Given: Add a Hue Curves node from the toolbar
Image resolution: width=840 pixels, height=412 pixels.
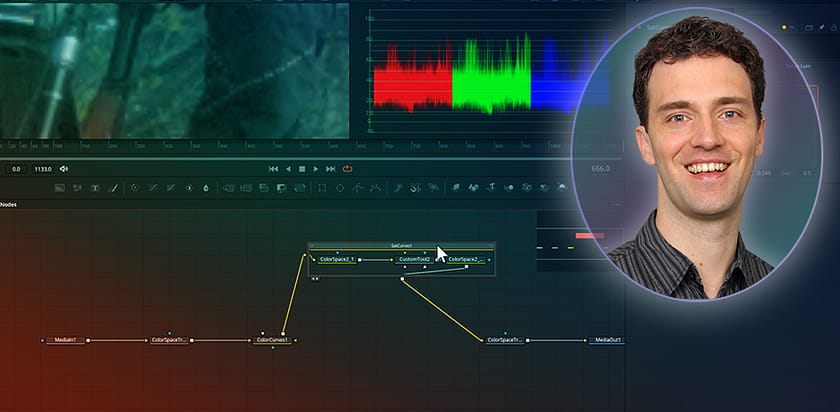Looking at the screenshot, I should 171,188.
